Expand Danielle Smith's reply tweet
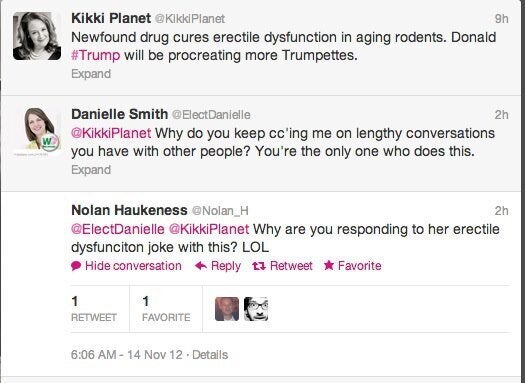Screen dimensions: 525x383 [91, 170]
